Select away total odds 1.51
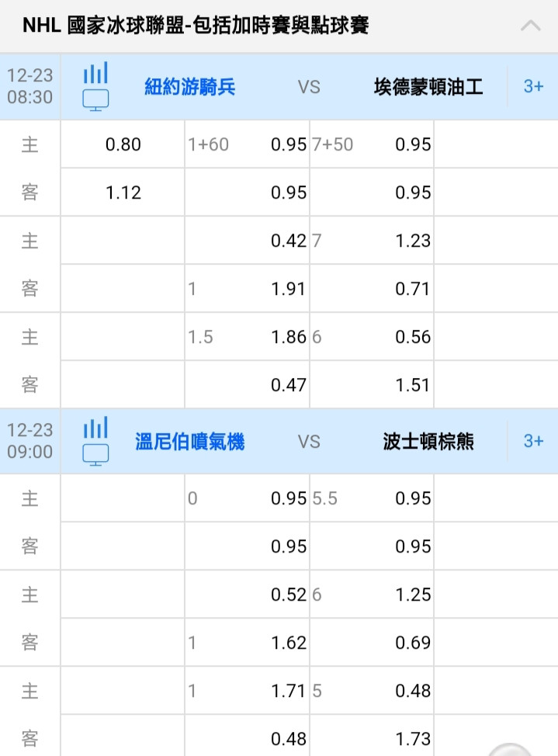 [x=372, y=385]
